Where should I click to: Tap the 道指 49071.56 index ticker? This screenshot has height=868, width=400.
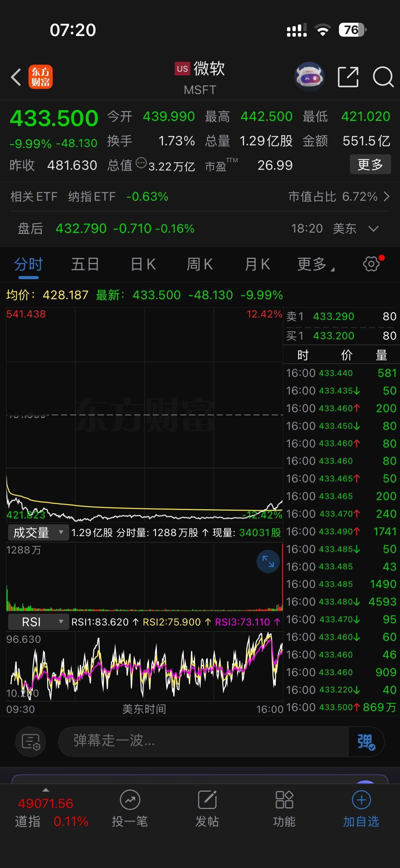(x=51, y=812)
